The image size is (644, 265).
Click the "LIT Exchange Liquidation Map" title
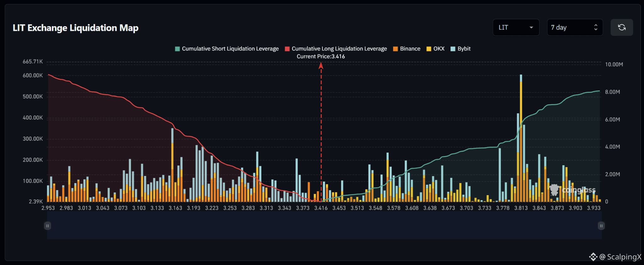76,28
